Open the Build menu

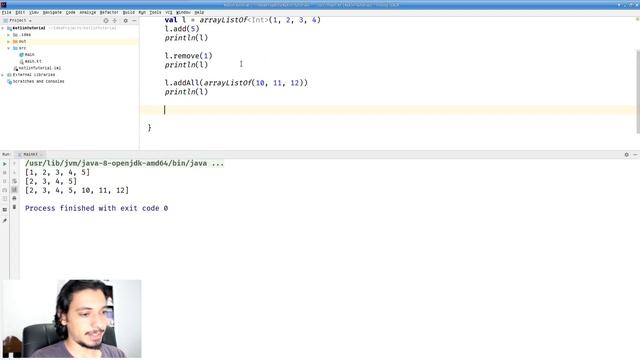(x=129, y=12)
